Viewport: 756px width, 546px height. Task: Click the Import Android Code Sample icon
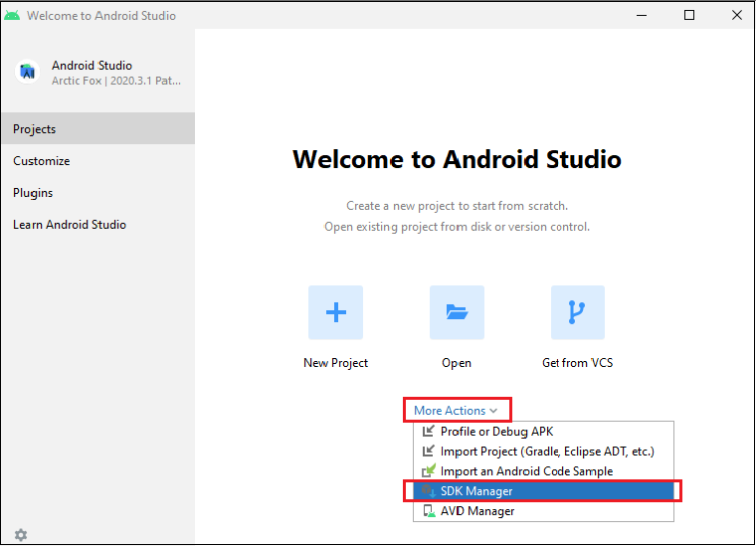(428, 470)
